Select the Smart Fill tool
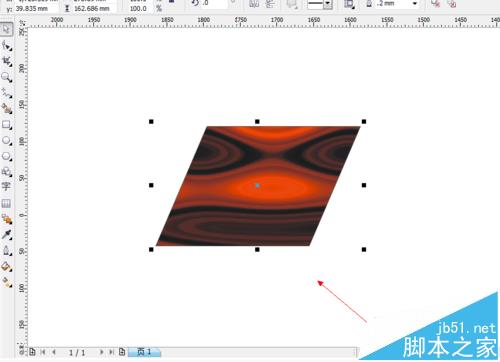 (x=6, y=109)
